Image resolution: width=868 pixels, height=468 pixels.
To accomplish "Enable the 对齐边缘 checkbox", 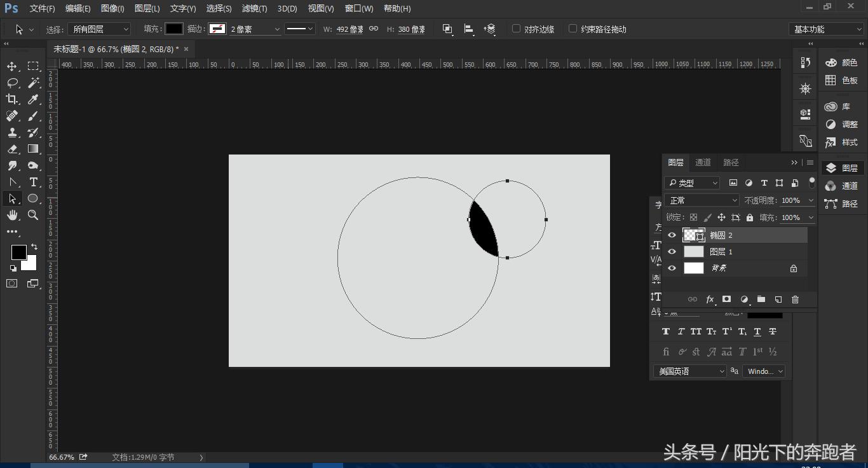I will click(x=516, y=29).
